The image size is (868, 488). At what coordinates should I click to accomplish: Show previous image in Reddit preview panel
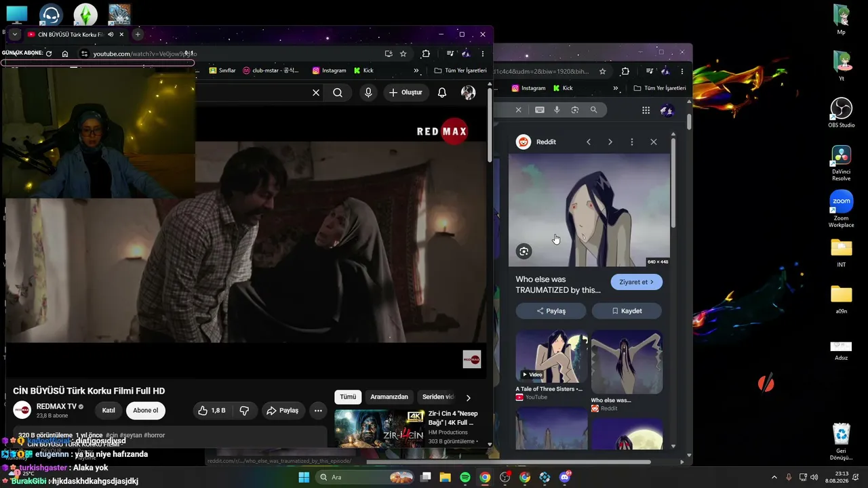coord(589,142)
